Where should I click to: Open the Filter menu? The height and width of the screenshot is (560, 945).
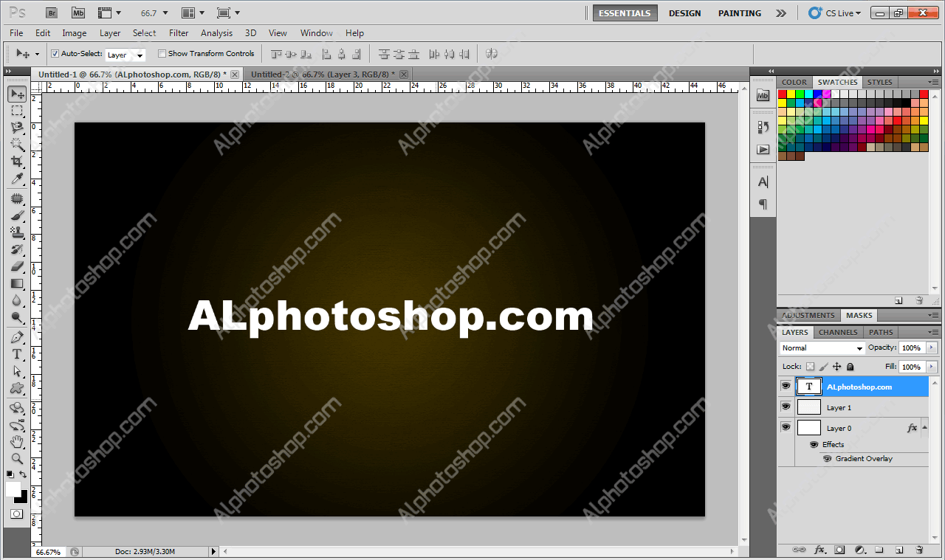[x=179, y=32]
